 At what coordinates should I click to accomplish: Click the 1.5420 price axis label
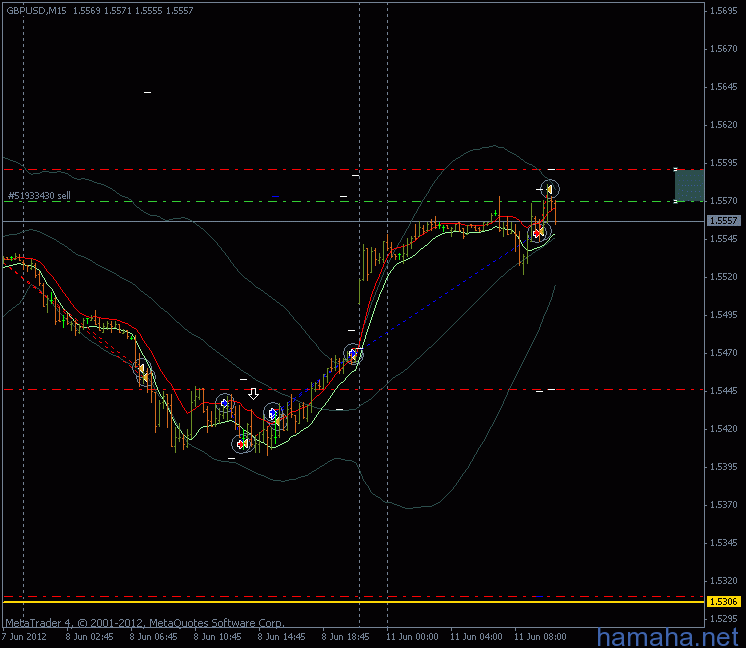(x=724, y=429)
